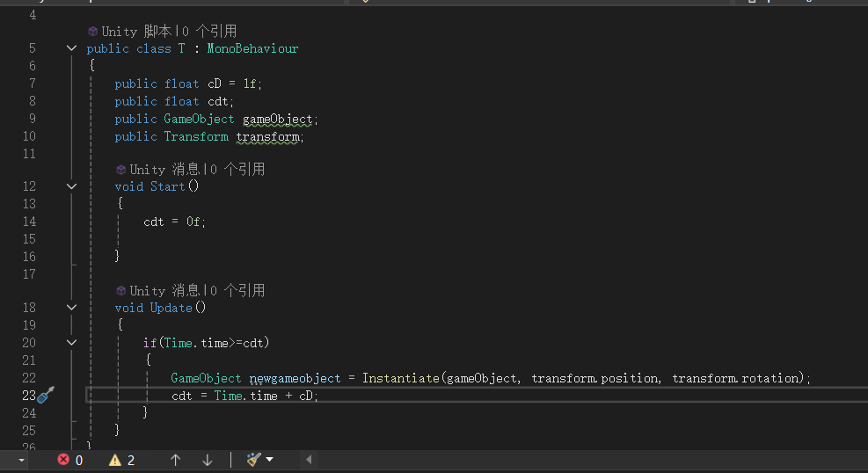Click the Unity cube icon above Update
This screenshot has height=473, width=868.
coord(120,290)
